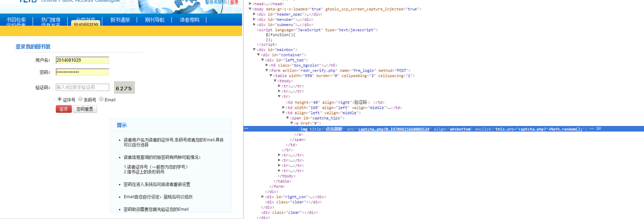Select the highlighted img captcha element row

coord(444,128)
